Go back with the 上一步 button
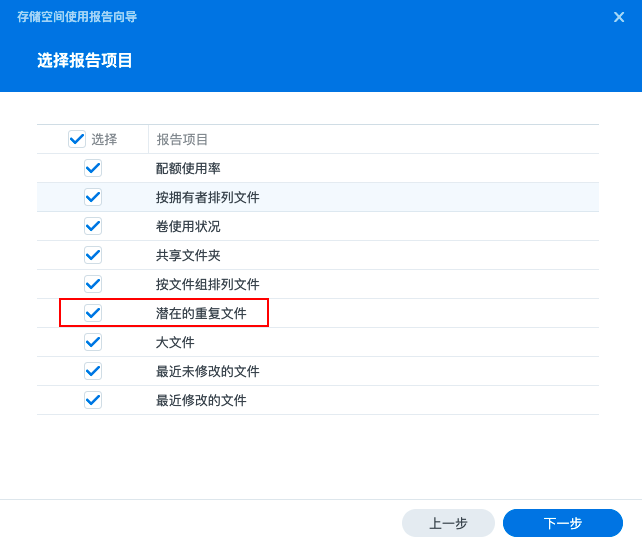This screenshot has height=545, width=642. coord(448,523)
